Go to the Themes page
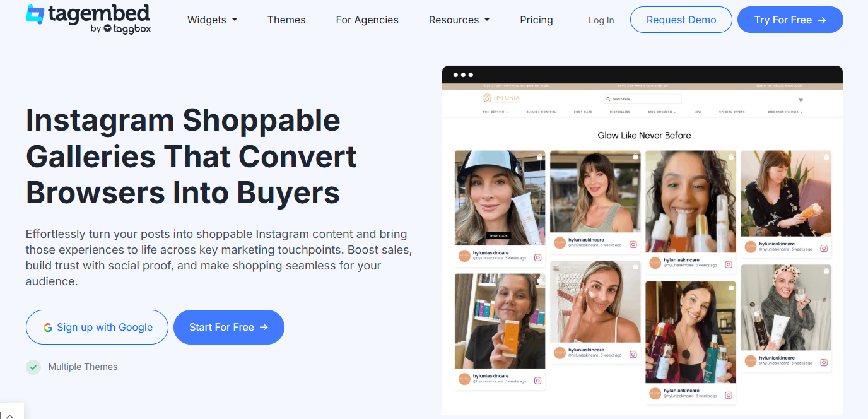Viewport: 868px width, 419px height. [x=286, y=20]
